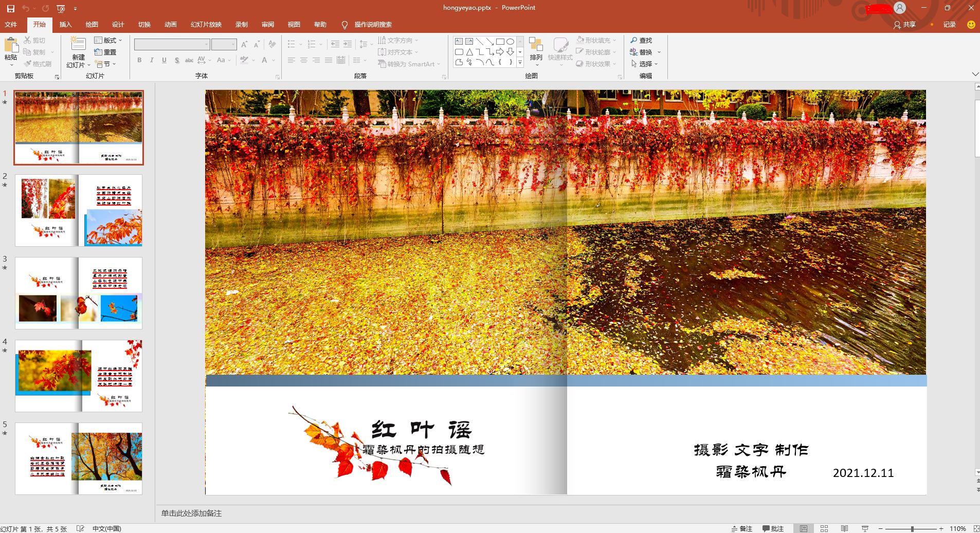This screenshot has height=533, width=980.
Task: Click the 重置 (Reset) button
Action: point(105,52)
